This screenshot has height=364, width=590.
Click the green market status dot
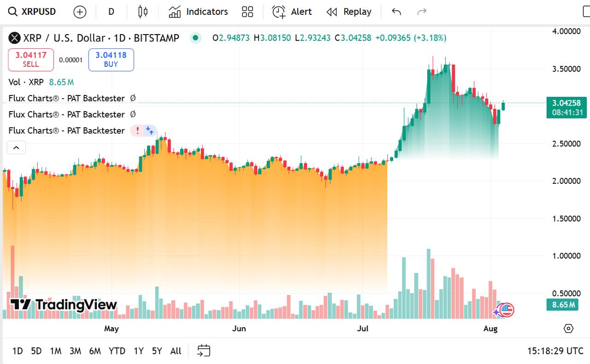196,38
